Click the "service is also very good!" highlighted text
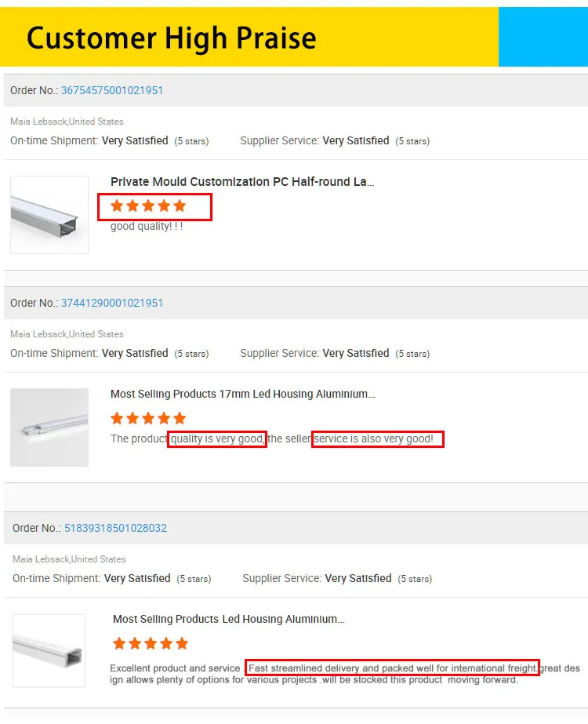The image size is (588, 724). point(378,439)
